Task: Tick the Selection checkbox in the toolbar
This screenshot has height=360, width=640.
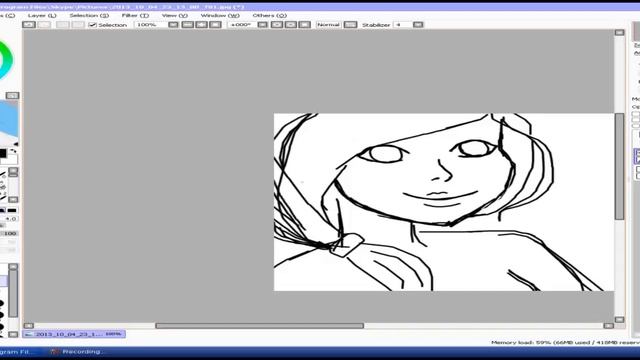Action: coord(93,25)
